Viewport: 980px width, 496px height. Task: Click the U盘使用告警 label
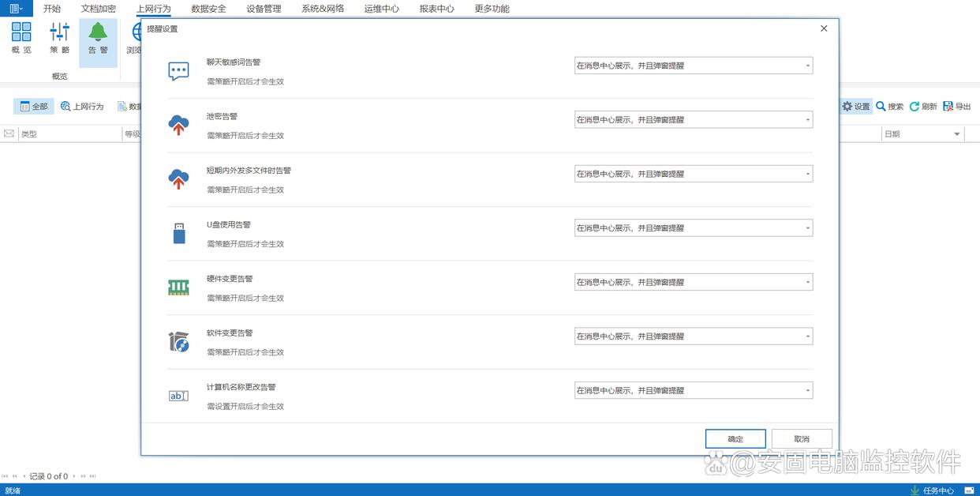229,224
